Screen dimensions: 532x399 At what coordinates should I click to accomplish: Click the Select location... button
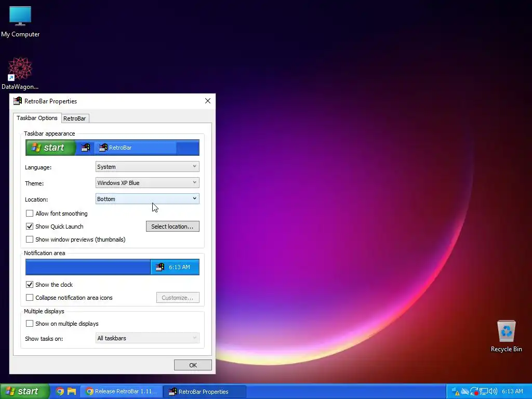coord(172,227)
